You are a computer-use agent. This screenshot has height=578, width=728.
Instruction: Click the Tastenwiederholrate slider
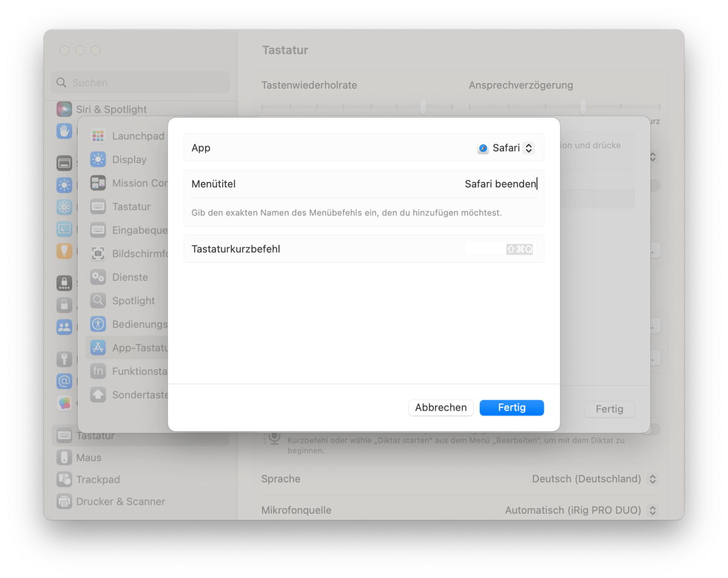[357, 107]
